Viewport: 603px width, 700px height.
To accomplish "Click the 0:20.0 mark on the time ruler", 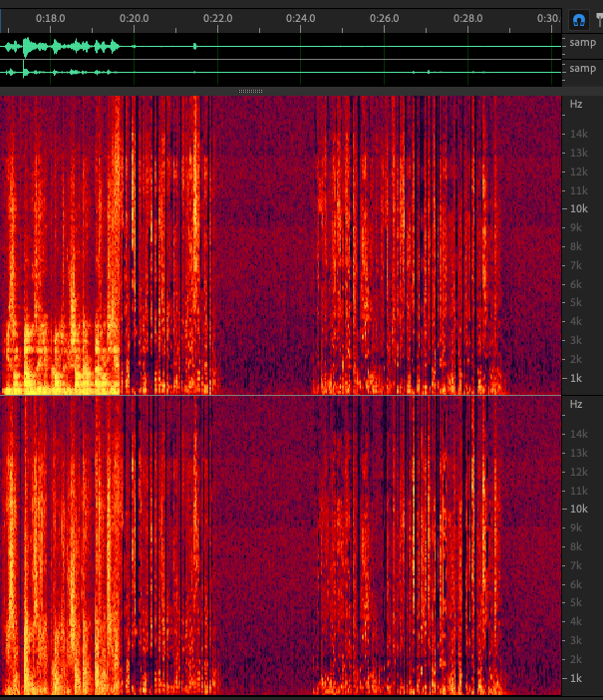I will click(134, 19).
